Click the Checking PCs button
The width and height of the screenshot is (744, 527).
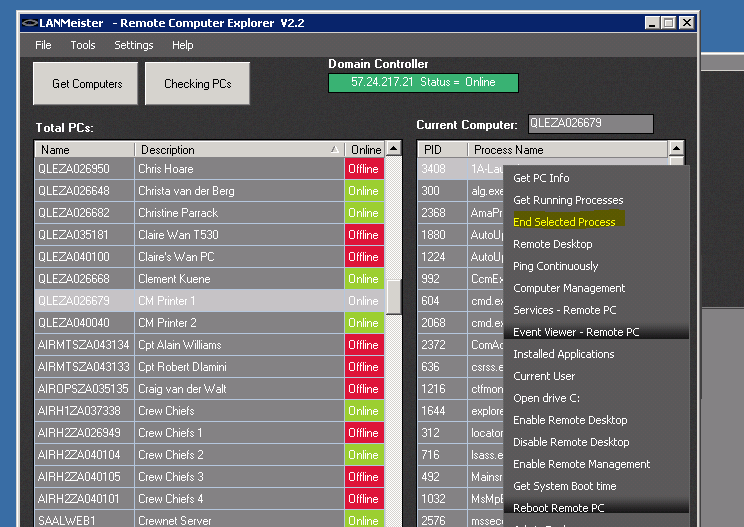(x=197, y=83)
